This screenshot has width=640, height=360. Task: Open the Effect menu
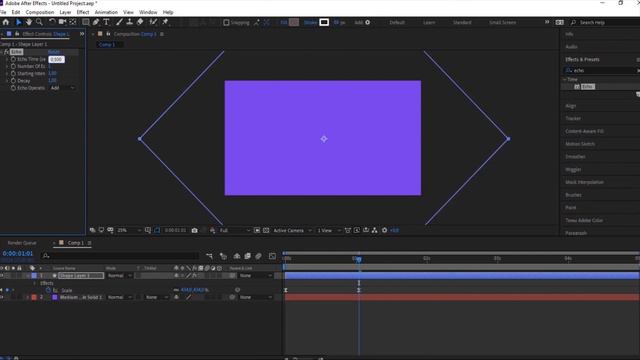coord(83,12)
